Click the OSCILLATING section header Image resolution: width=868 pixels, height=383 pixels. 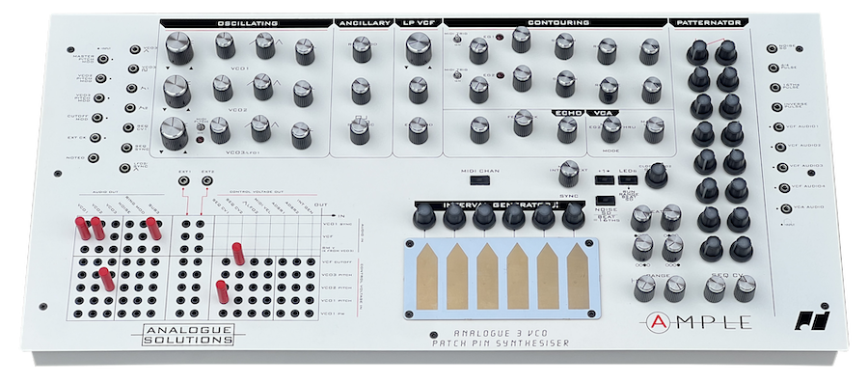pos(247,23)
